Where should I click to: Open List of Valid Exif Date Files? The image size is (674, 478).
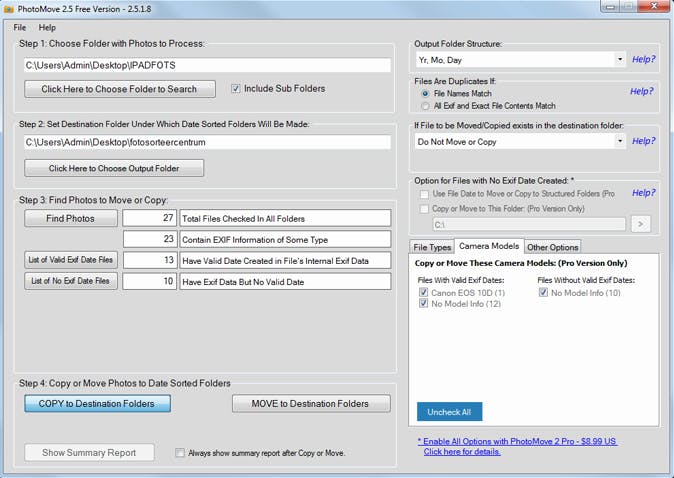(x=70, y=260)
